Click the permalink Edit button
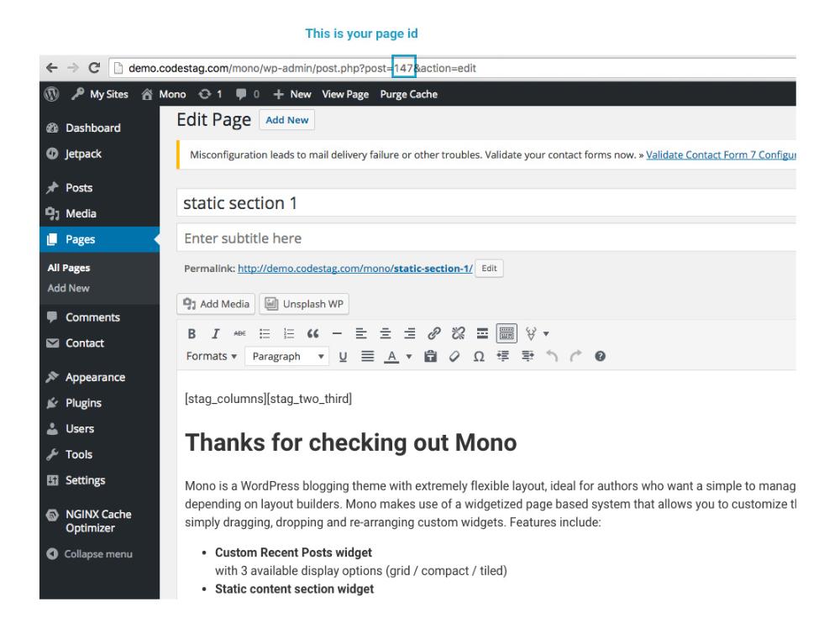The image size is (840, 628). pos(489,268)
